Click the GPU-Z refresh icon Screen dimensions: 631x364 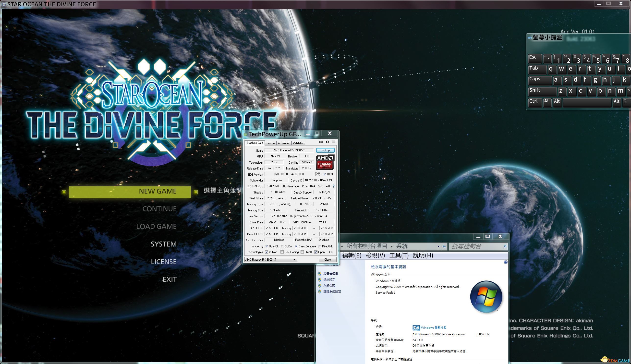pyautogui.click(x=327, y=142)
